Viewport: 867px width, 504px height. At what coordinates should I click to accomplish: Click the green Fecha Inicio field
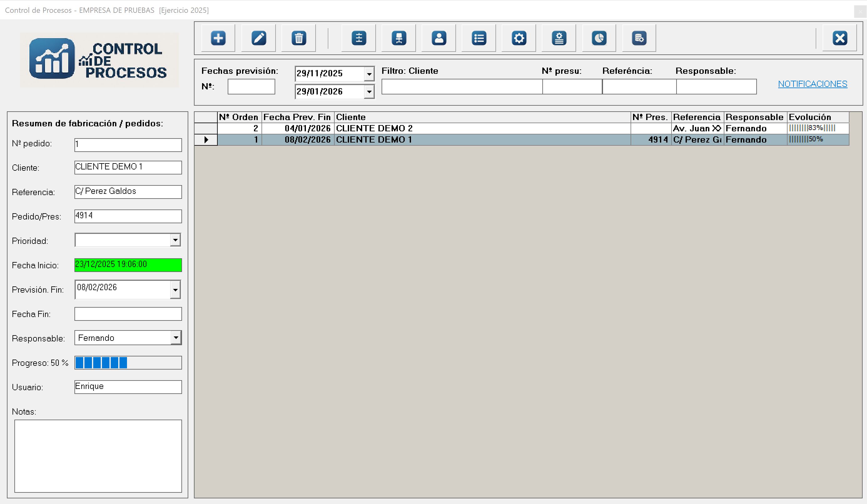coord(128,265)
